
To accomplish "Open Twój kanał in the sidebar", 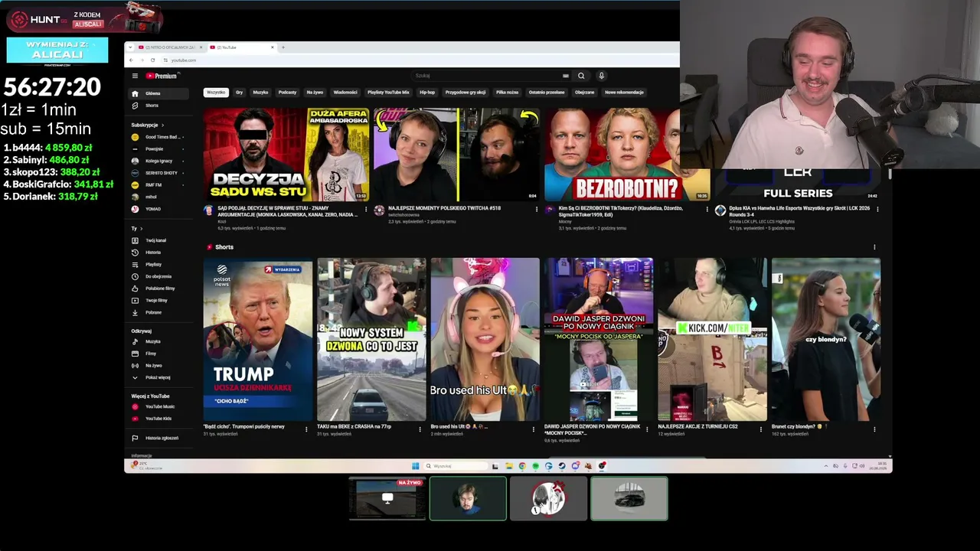I will coord(157,240).
